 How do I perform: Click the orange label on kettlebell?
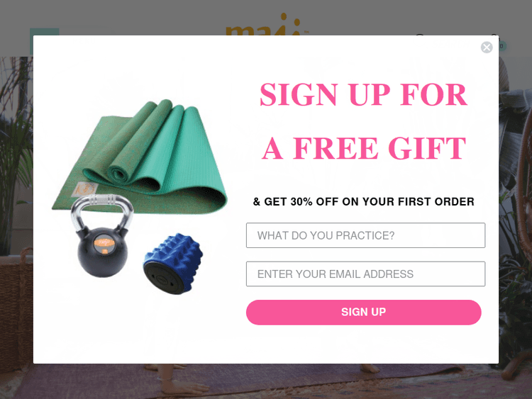click(101, 244)
